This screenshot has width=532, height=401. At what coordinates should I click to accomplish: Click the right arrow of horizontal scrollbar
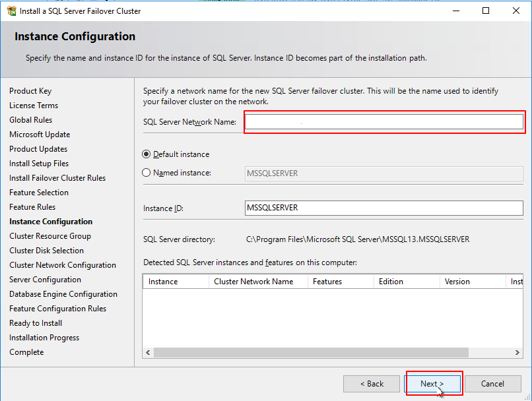[517, 353]
